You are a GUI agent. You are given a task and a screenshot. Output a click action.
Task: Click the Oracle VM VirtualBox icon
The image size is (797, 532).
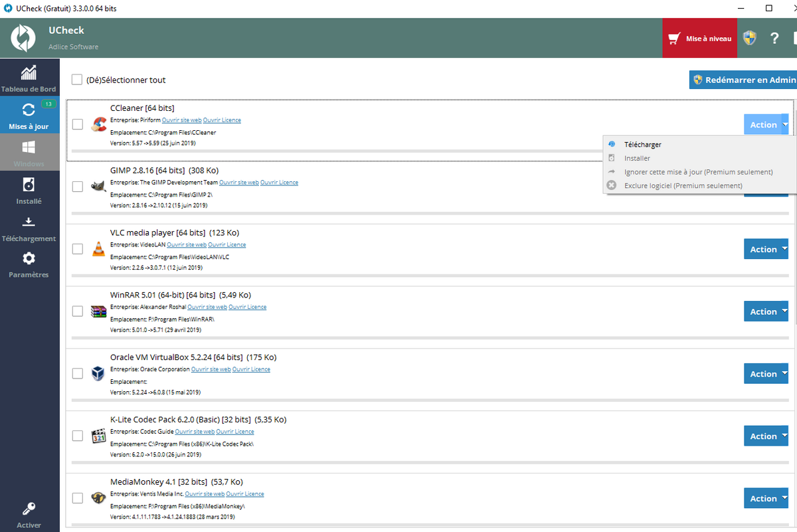coord(98,373)
